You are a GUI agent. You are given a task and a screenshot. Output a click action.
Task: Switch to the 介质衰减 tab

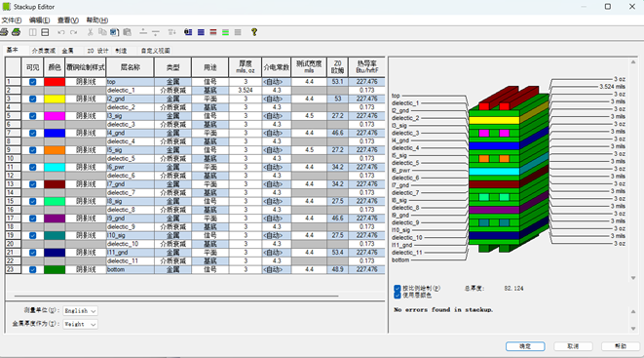pyautogui.click(x=44, y=51)
